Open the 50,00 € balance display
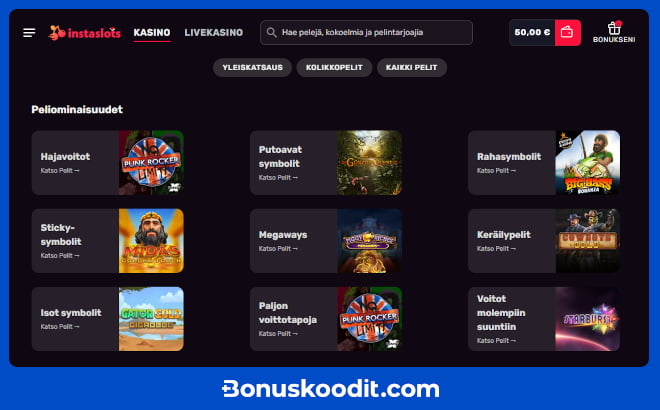The height and width of the screenshot is (410, 660). pyautogui.click(x=532, y=32)
